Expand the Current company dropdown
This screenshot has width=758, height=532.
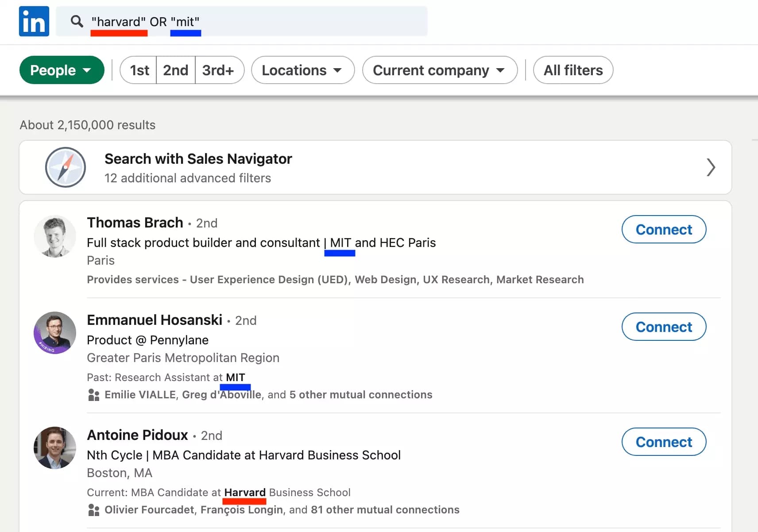click(x=439, y=70)
